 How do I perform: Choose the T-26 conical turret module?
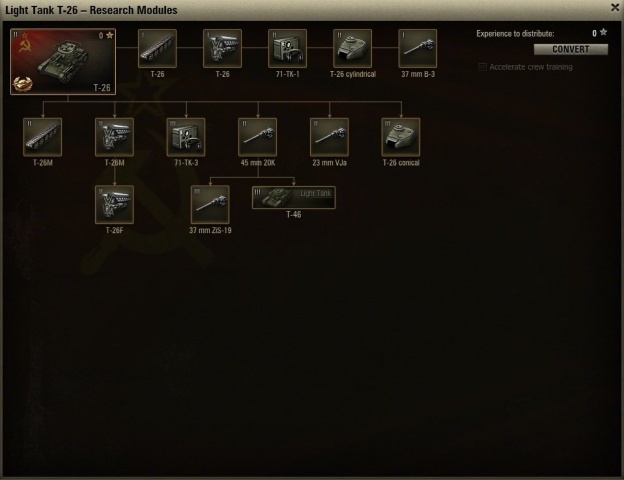tap(401, 137)
